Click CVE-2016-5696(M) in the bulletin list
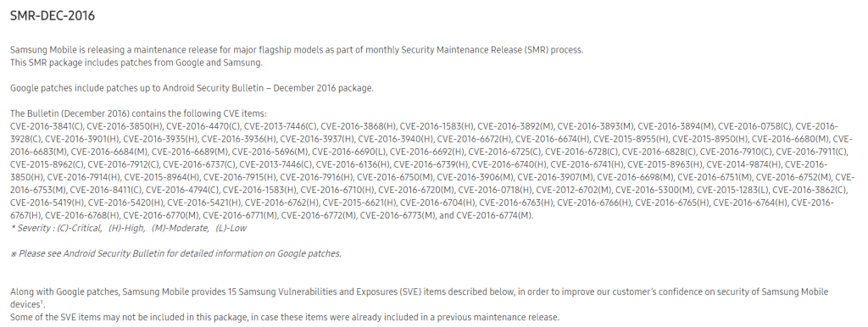 point(270,152)
